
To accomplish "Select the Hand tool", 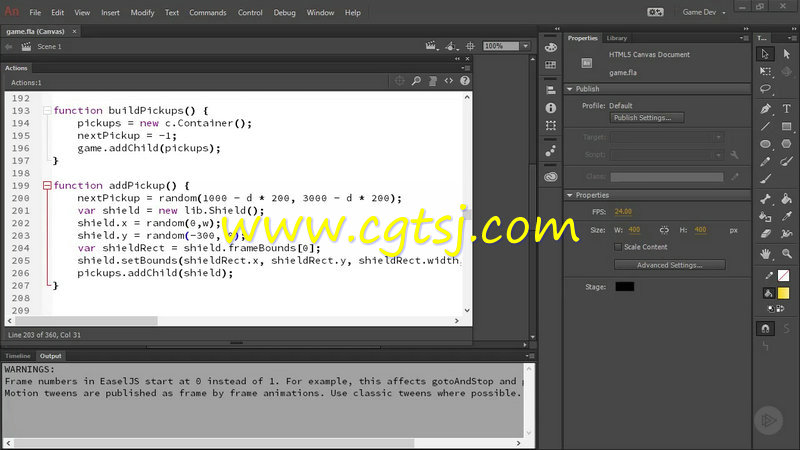I will 765,254.
